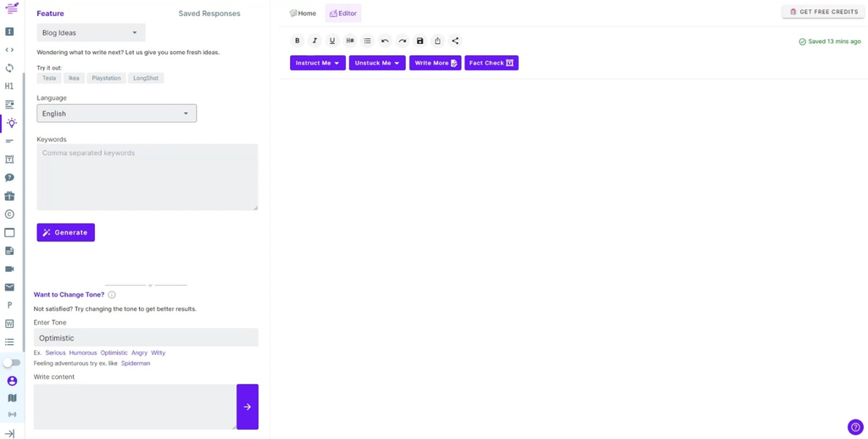Click the Bold formatting icon

[x=298, y=41]
